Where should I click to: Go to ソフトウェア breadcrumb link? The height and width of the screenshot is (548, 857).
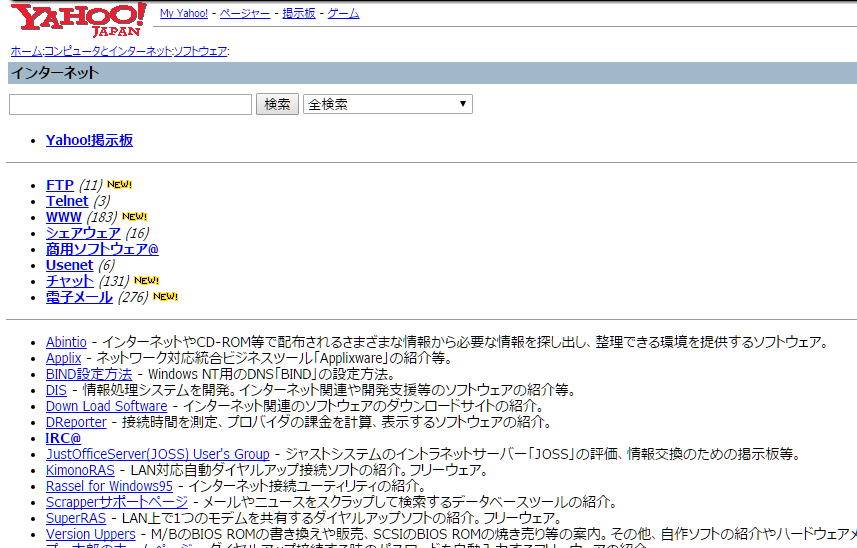click(200, 51)
